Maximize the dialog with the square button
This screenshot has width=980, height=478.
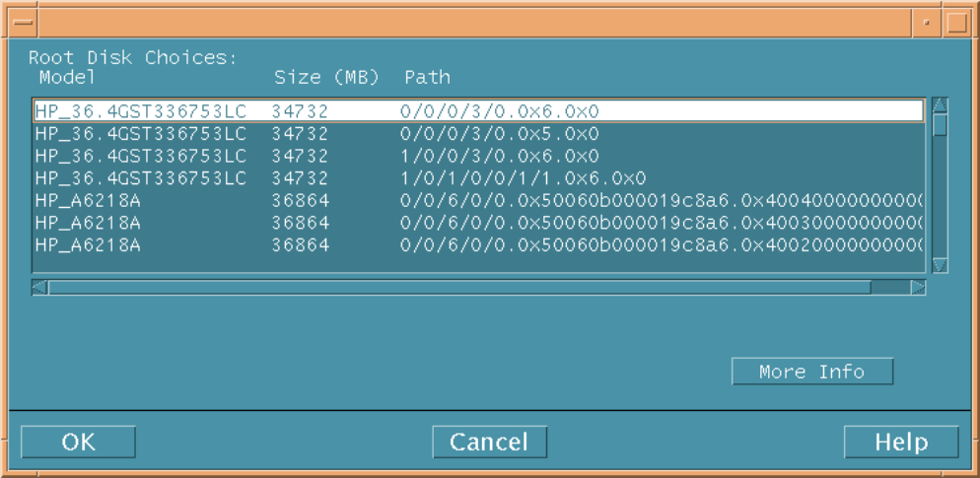click(x=956, y=23)
